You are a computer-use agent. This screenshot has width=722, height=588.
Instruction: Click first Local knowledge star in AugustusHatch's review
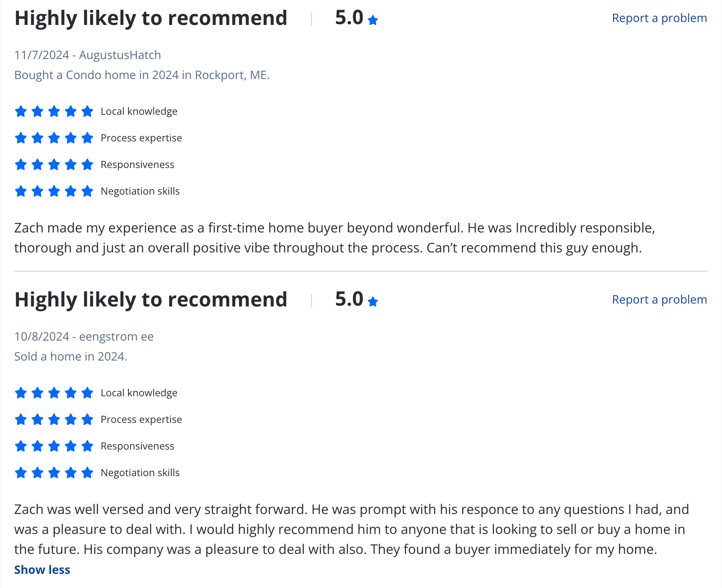pyautogui.click(x=21, y=111)
